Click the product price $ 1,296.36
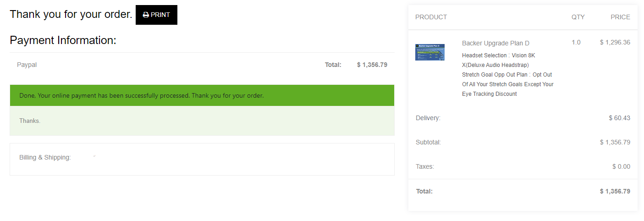This screenshot has width=644, height=221. [x=615, y=42]
